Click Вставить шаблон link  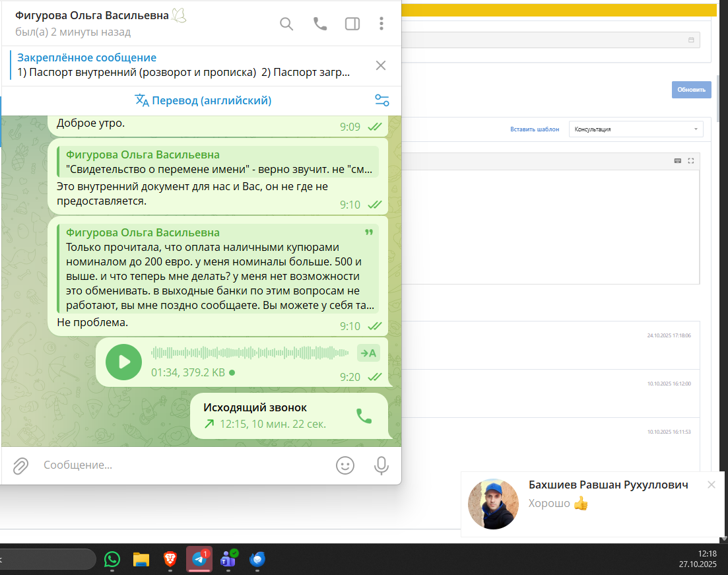(535, 129)
